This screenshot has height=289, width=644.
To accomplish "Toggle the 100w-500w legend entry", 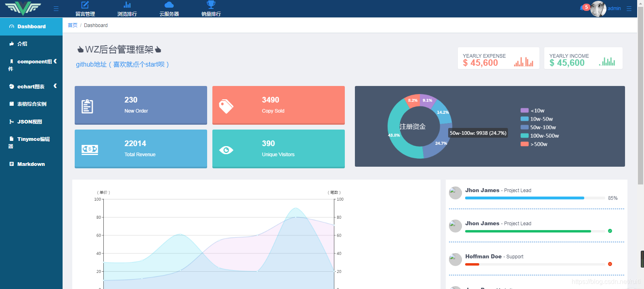I will pos(540,136).
